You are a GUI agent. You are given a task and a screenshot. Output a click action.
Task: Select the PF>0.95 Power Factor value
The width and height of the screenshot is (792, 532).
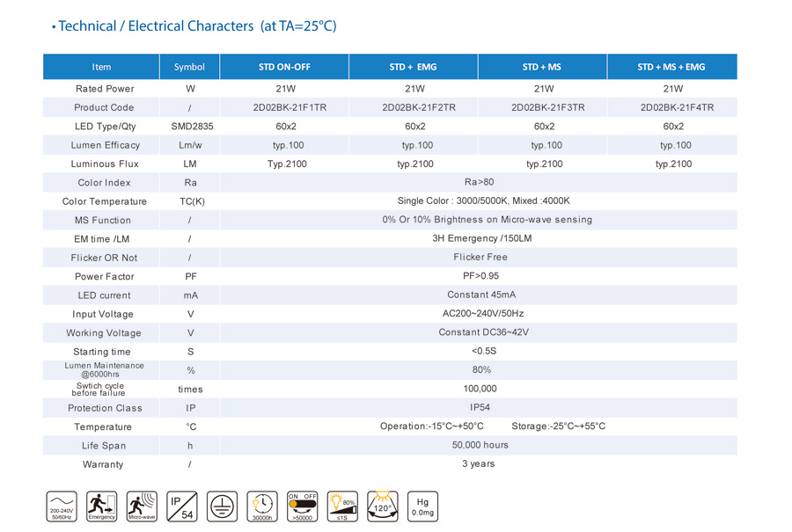click(476, 276)
